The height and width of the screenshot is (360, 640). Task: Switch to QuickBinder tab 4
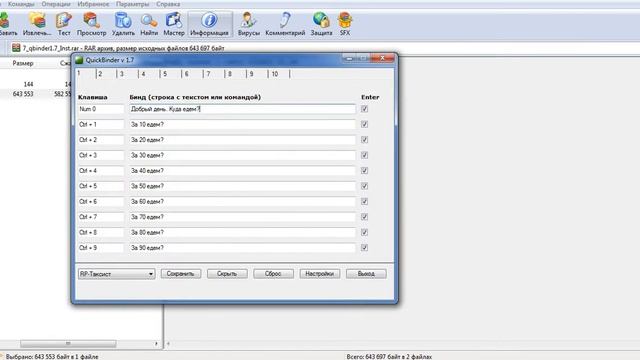click(149, 74)
